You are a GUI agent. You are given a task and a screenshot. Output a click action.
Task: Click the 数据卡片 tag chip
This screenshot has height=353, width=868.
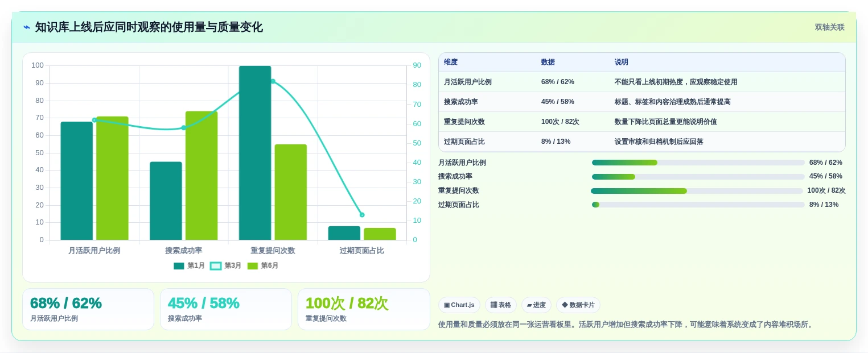(578, 305)
